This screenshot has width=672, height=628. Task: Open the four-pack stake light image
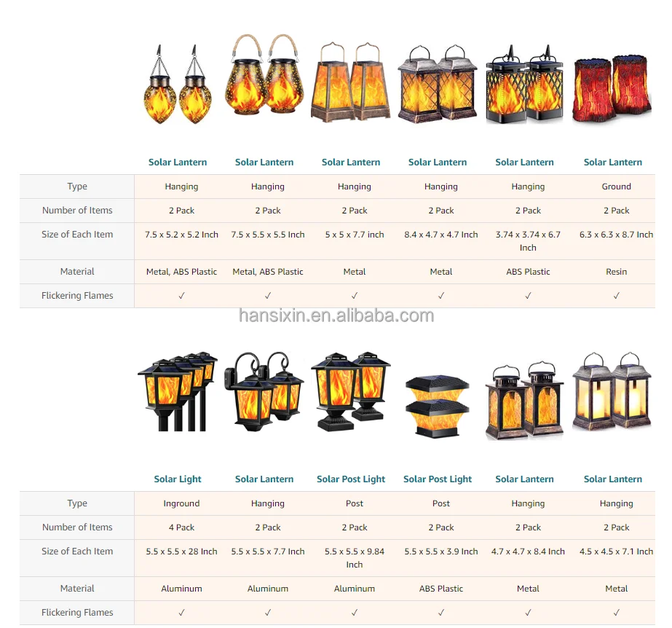(x=178, y=392)
